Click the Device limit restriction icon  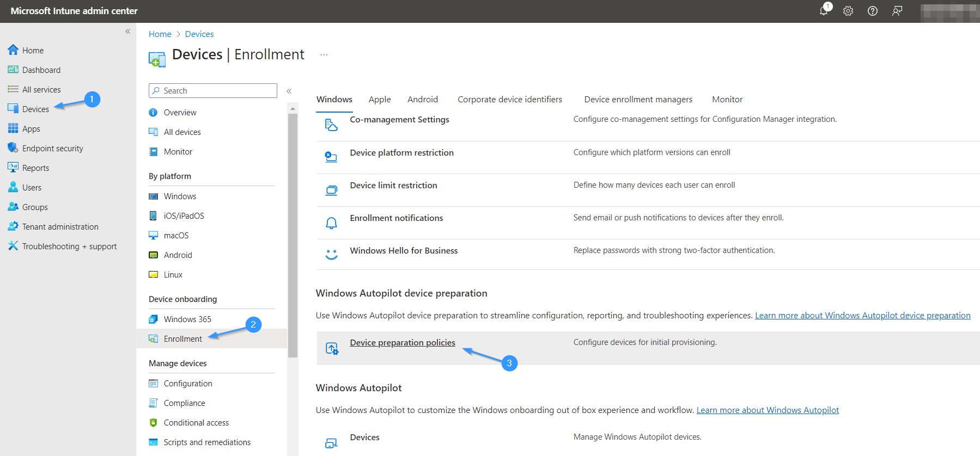coord(331,190)
